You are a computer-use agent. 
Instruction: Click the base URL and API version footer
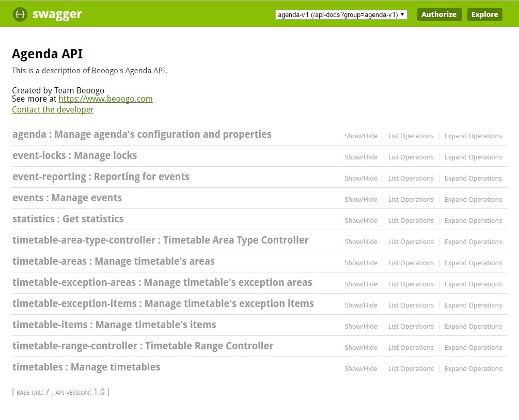(60, 392)
